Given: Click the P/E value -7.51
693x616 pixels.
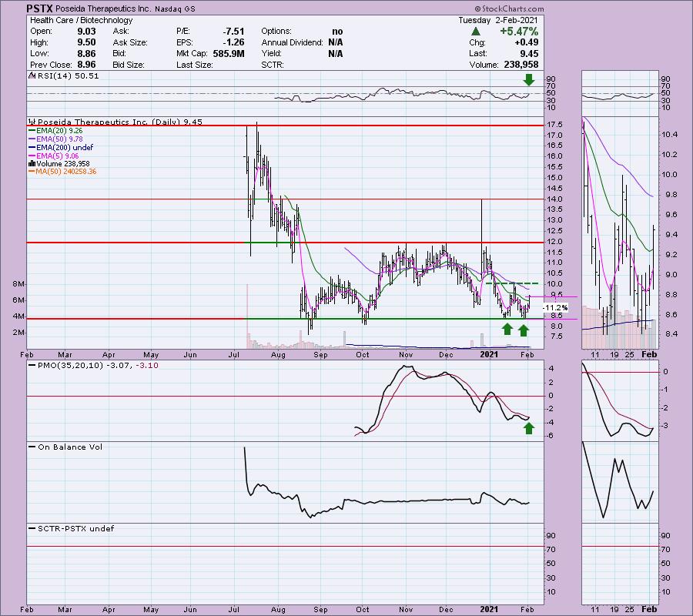Looking at the screenshot, I should point(233,32).
